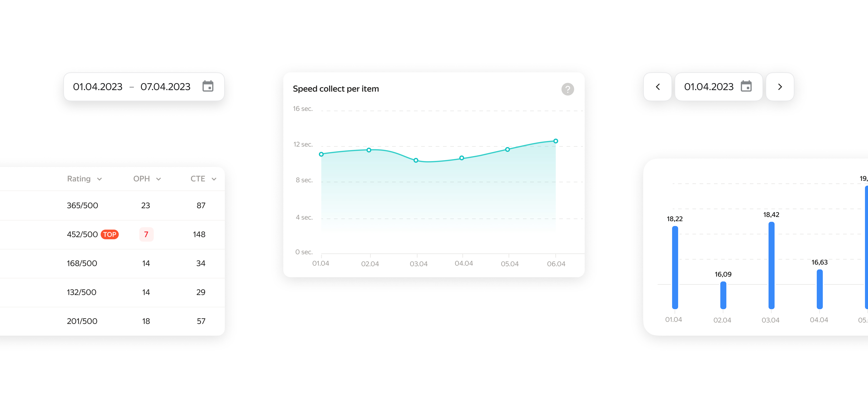Image resolution: width=868 pixels, height=408 pixels.
Task: Click the 01.04 bar labeled 18,22
Action: [x=675, y=268]
